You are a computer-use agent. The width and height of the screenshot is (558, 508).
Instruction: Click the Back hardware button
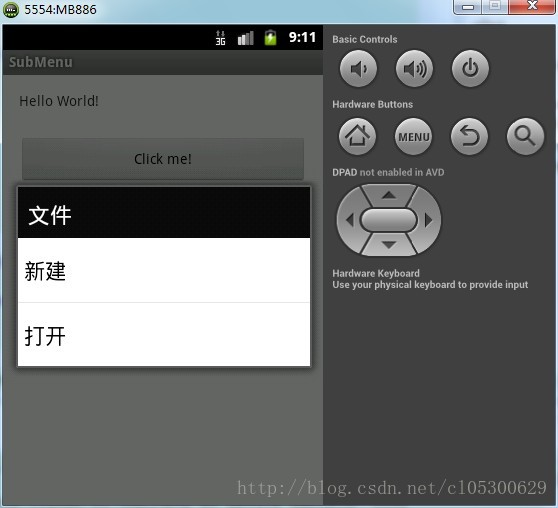pyautogui.click(x=469, y=136)
